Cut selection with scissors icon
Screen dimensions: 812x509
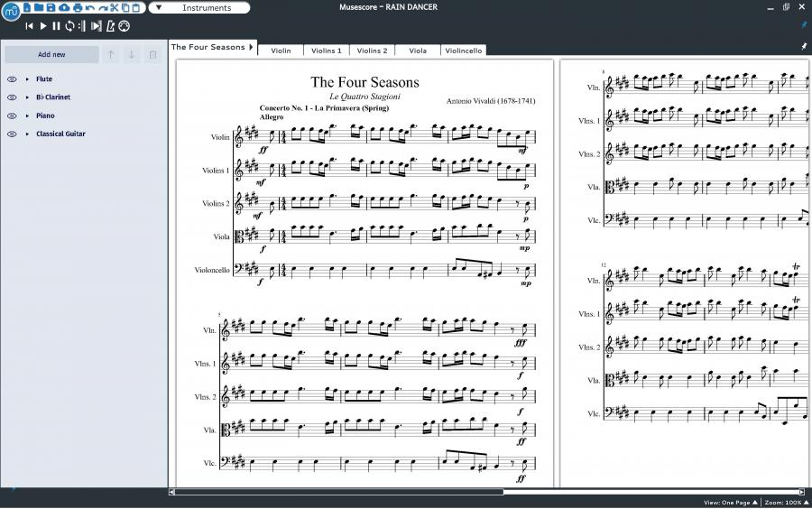point(114,7)
